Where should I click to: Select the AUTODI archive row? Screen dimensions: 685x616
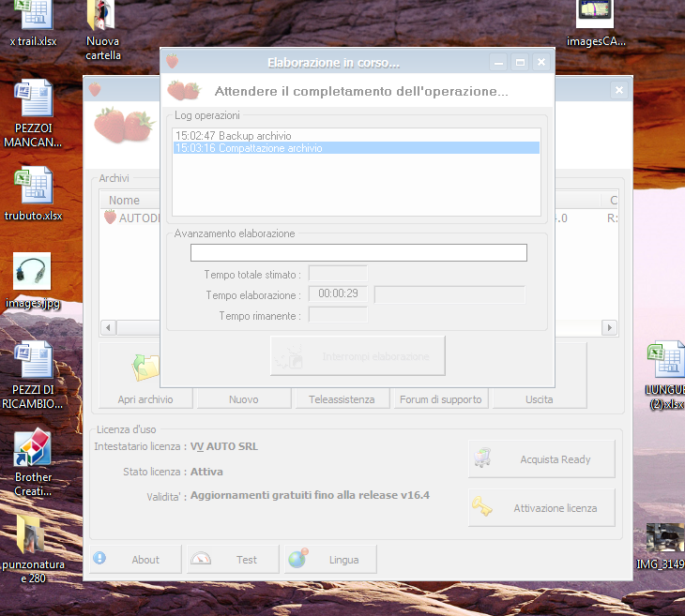coord(131,218)
